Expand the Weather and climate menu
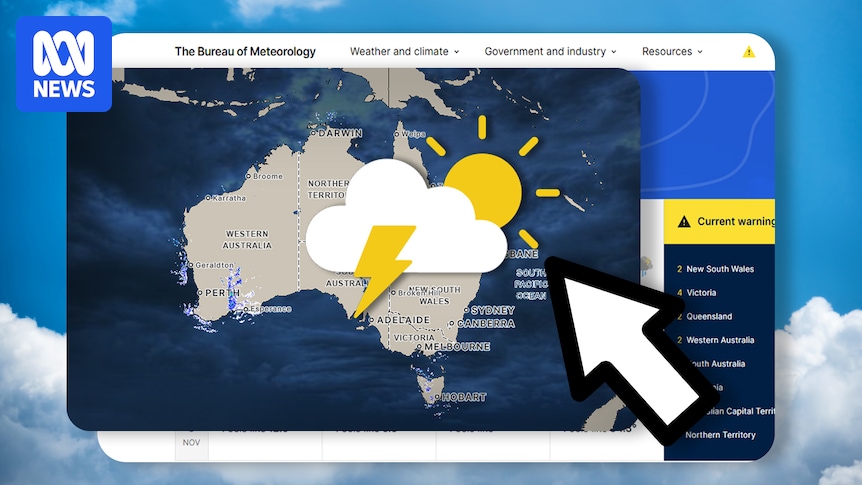This screenshot has height=485, width=862. pyautogui.click(x=404, y=52)
